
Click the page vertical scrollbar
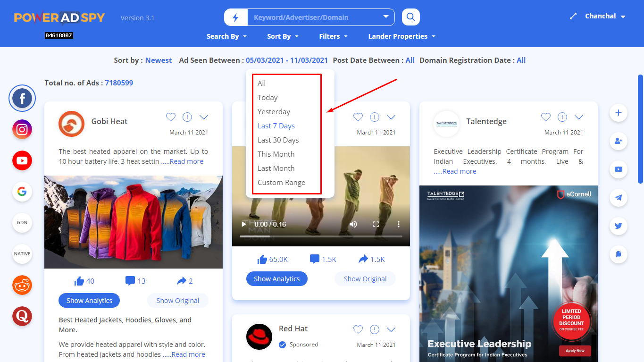pos(640,129)
